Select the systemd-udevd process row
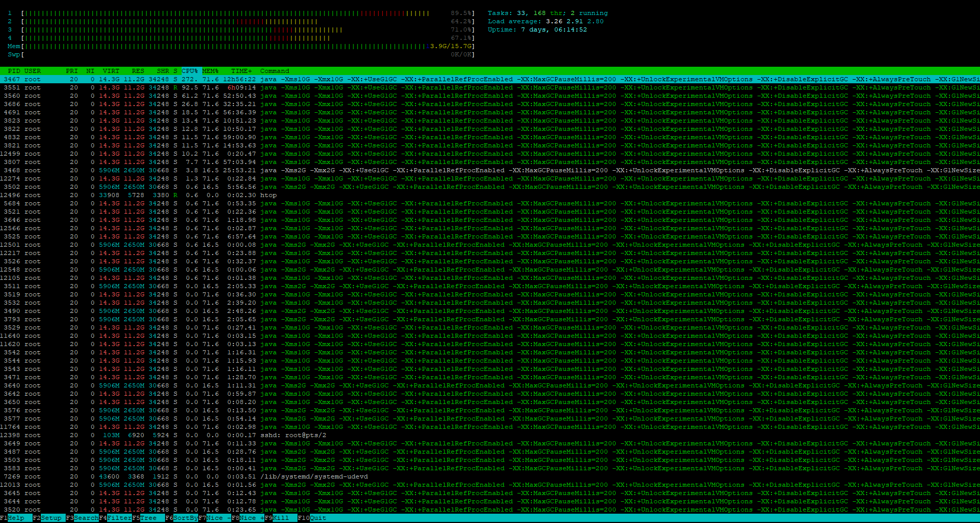Viewport: 980px width, 523px height. pos(314,476)
